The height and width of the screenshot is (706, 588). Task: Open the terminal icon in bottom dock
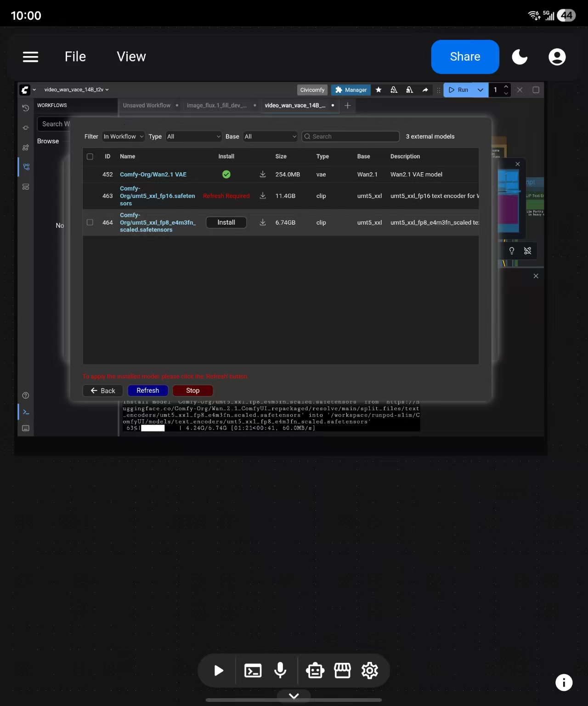pos(253,671)
